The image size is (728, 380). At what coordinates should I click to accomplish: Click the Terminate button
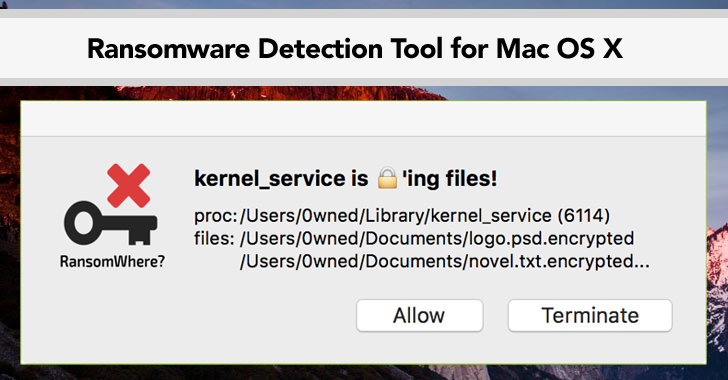coord(590,315)
